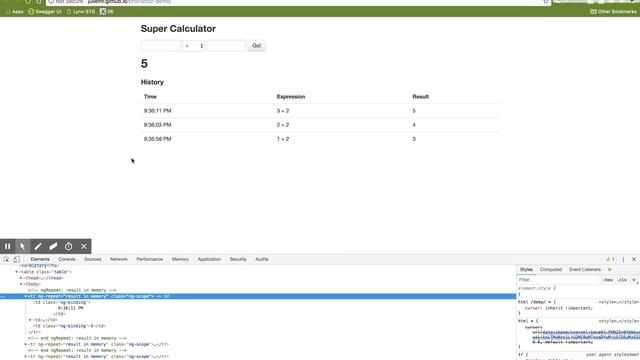
Task: Click the Result column header
Action: 420,97
